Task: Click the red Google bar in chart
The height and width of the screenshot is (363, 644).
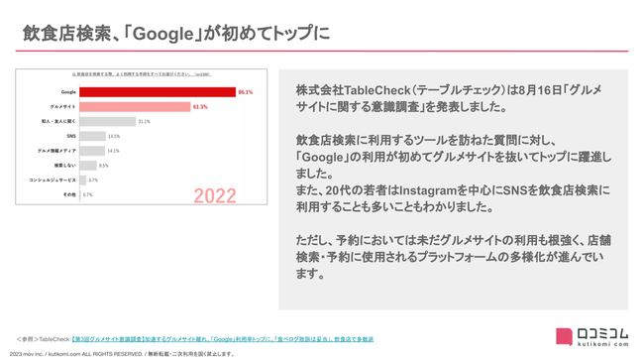Action: click(158, 92)
